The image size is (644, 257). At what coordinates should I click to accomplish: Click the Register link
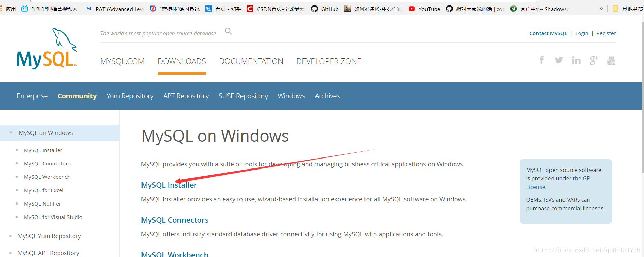[x=606, y=33]
